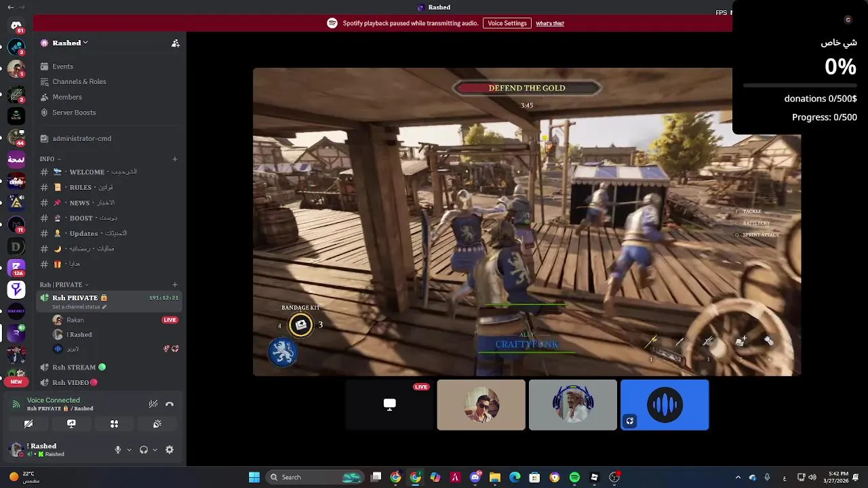The width and height of the screenshot is (868, 488).
Task: Click Voice Connected status text
Action: click(54, 401)
